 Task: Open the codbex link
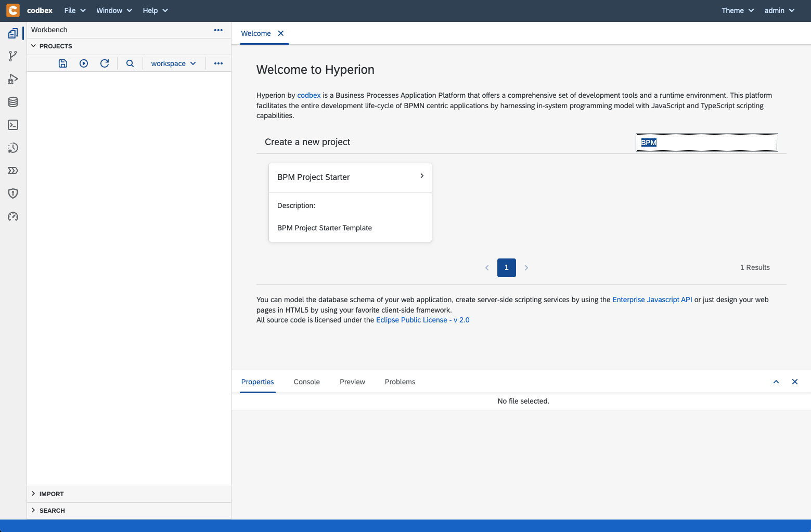pyautogui.click(x=309, y=95)
